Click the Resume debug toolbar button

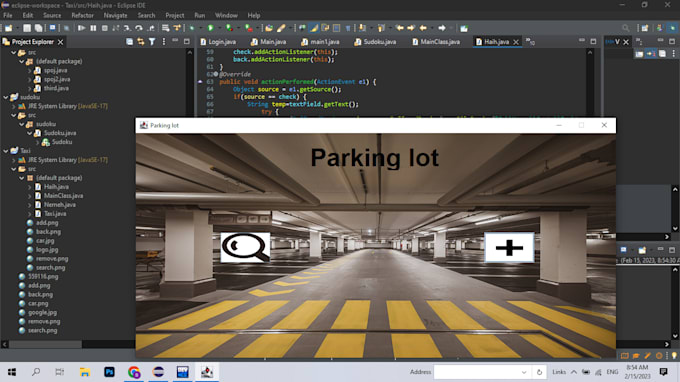coord(82,28)
